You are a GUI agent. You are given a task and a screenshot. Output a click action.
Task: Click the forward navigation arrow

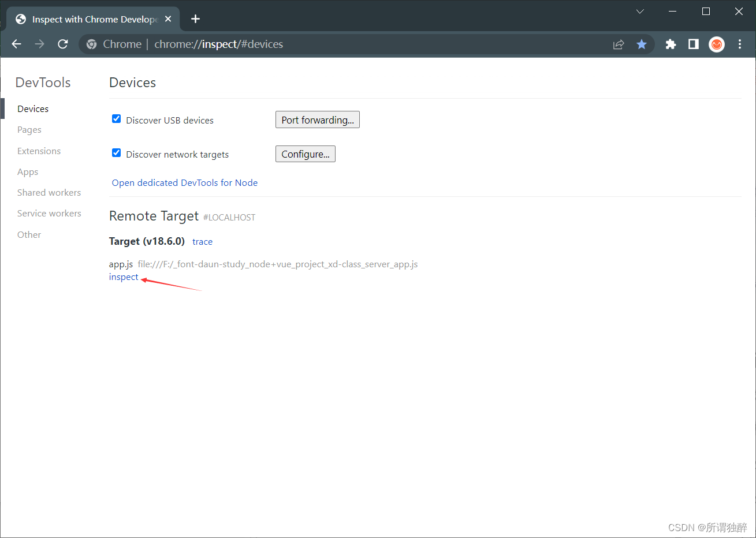(40, 44)
